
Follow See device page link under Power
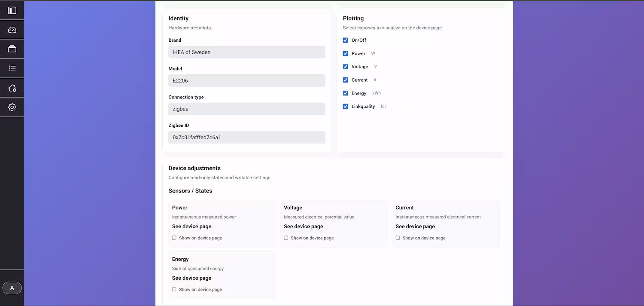click(x=191, y=226)
